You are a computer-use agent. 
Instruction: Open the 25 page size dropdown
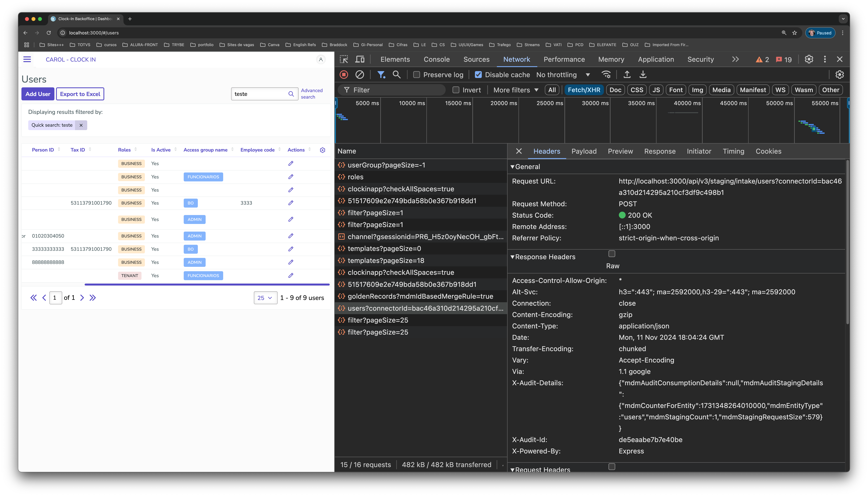265,298
